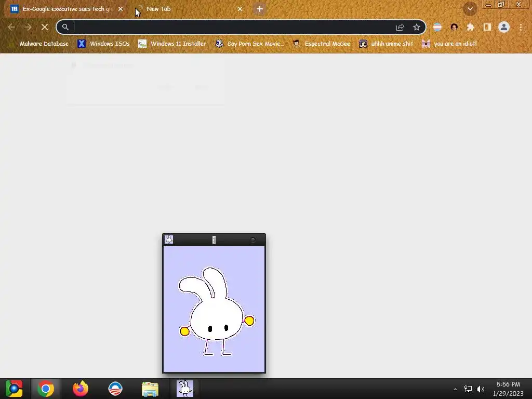The width and height of the screenshot is (532, 399).
Task: Close the New Tab tab
Action: (240, 9)
